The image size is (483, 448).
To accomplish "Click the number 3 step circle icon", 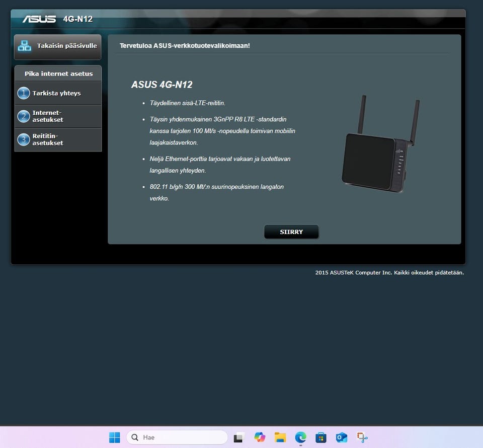I will tap(24, 139).
